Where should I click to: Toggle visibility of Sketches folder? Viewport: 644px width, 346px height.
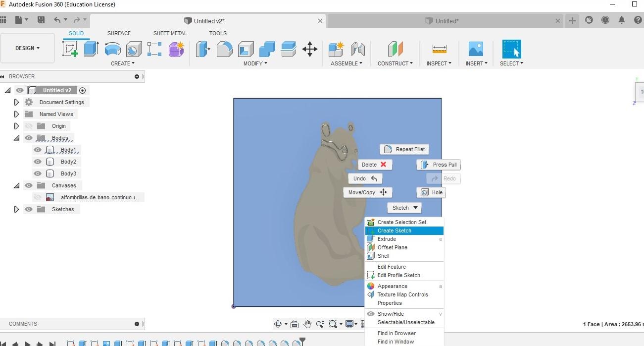click(29, 209)
